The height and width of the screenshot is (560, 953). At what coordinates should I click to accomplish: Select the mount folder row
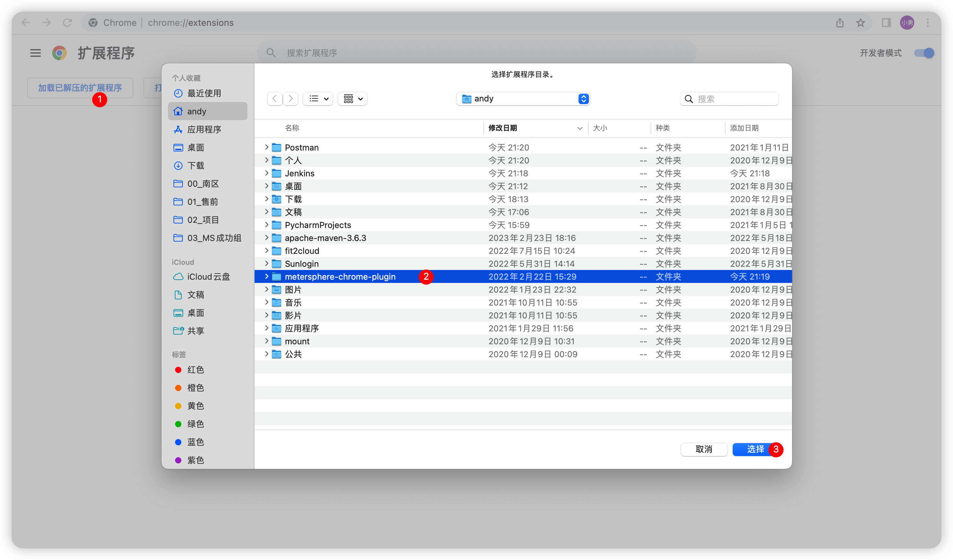click(523, 341)
